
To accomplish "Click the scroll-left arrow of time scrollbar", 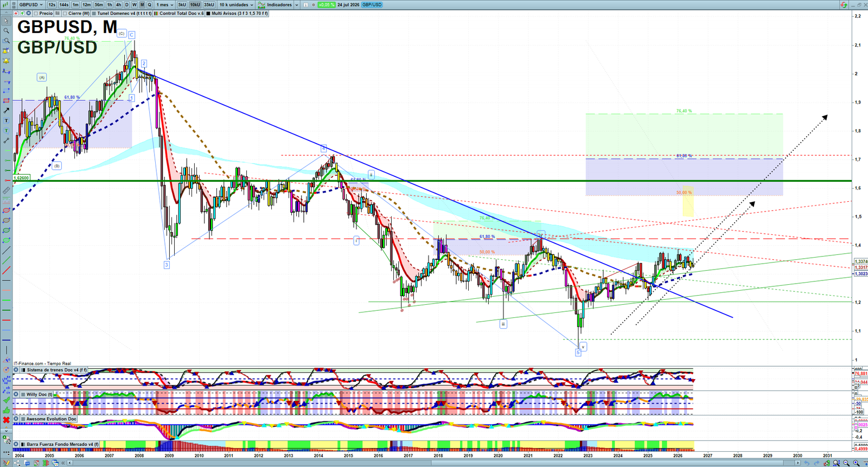I will coord(71,463).
